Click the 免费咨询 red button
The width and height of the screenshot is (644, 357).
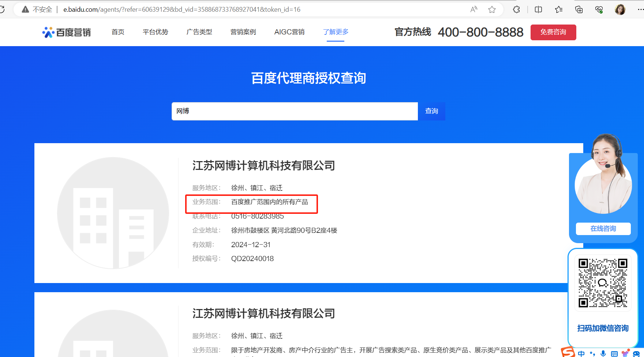coord(553,32)
